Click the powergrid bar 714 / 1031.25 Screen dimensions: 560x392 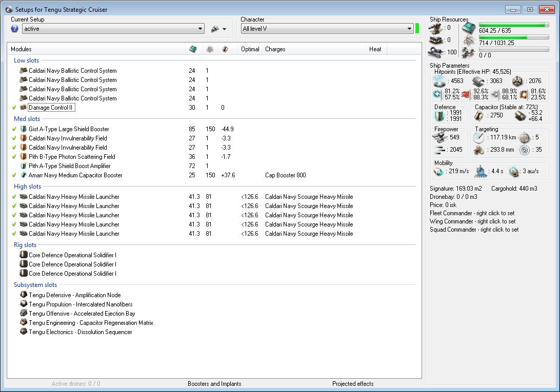tap(513, 37)
